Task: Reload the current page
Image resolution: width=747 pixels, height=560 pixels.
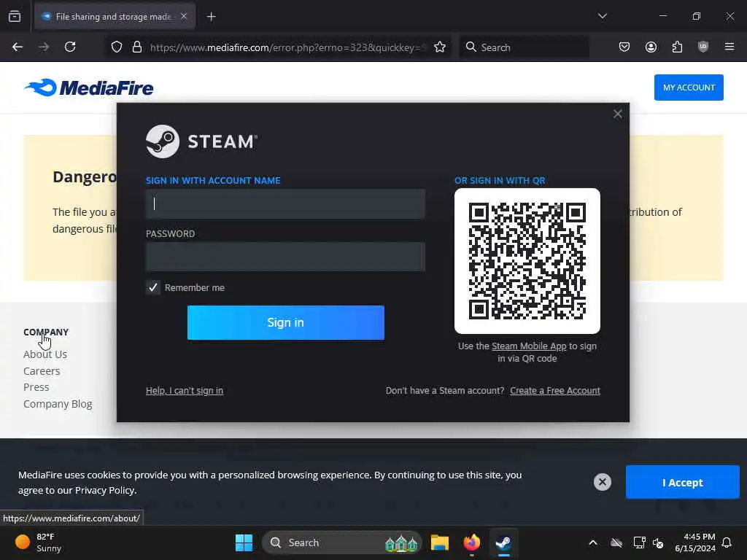Action: tap(70, 47)
